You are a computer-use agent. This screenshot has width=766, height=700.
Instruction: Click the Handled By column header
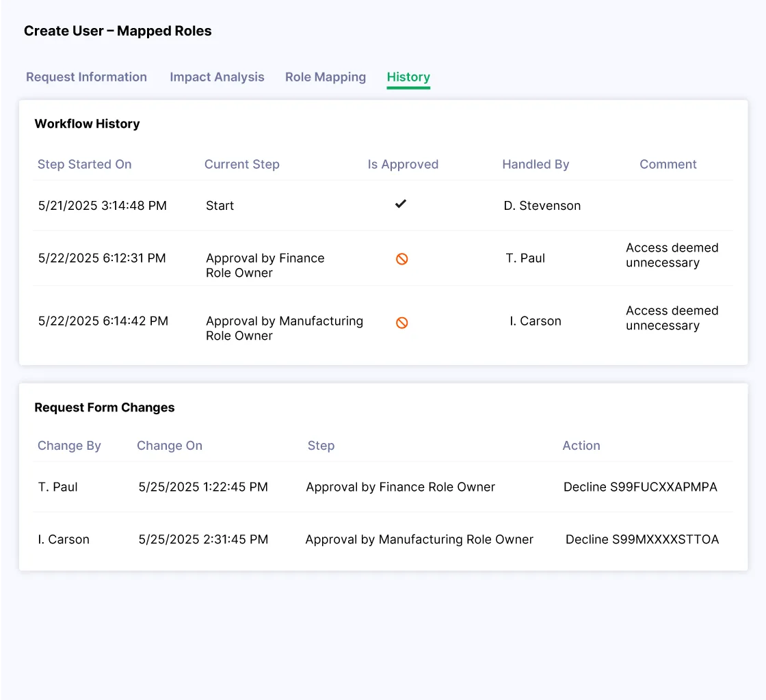point(536,164)
